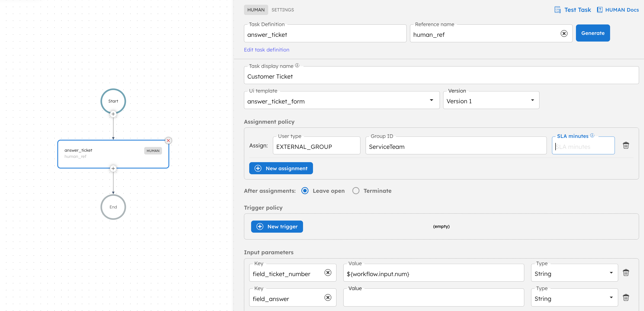Select the answer_ticket task node
Viewport: 644px width, 311px height.
click(x=113, y=154)
